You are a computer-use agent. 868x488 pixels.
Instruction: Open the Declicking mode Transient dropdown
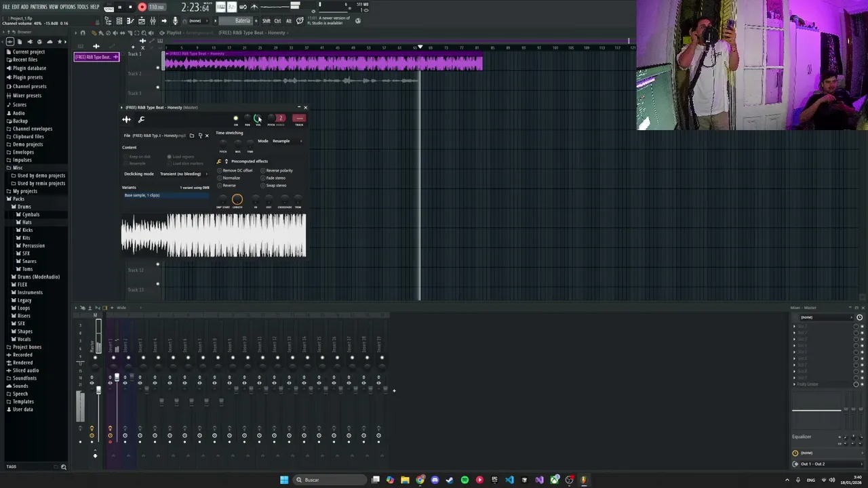[183, 174]
